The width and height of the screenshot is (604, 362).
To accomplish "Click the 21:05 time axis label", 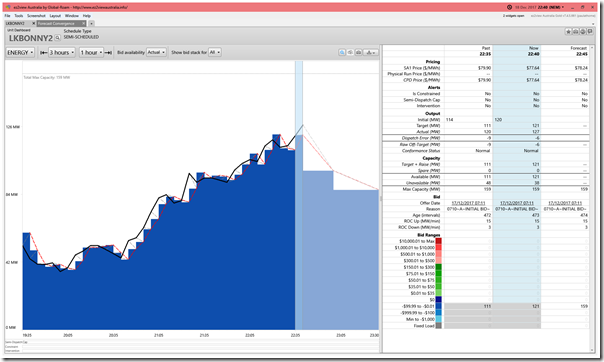I will pos(159,335).
